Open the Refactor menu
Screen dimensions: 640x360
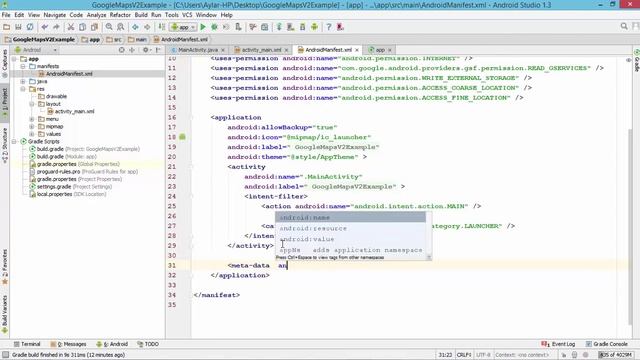(x=120, y=15)
